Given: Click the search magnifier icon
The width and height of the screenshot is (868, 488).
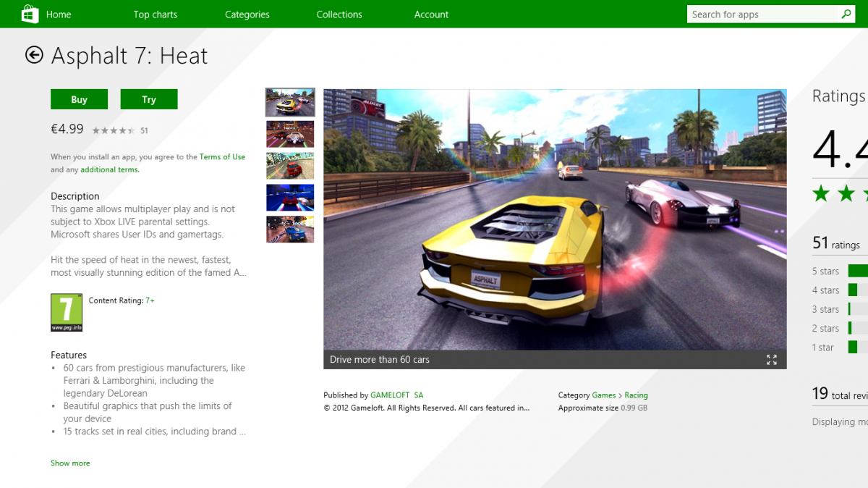Looking at the screenshot, I should coord(846,14).
